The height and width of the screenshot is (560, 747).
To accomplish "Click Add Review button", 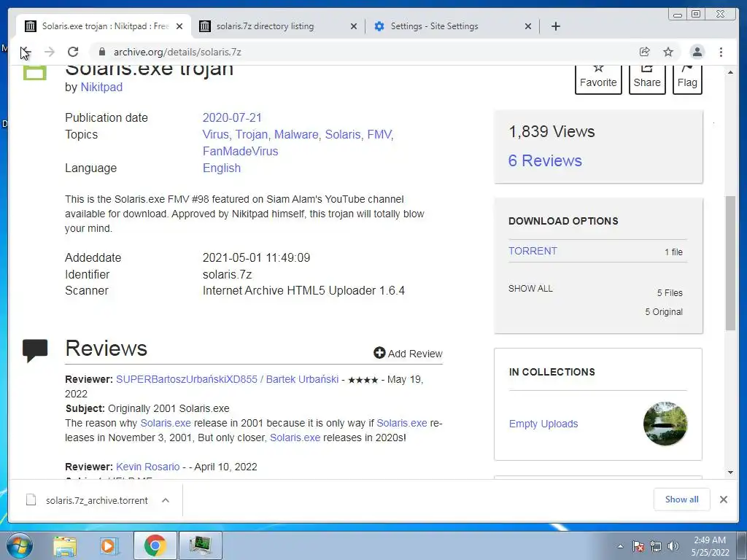I will (408, 354).
